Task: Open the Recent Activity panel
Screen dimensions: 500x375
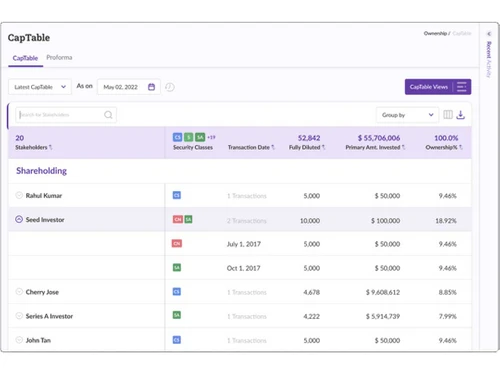Action: [489, 59]
